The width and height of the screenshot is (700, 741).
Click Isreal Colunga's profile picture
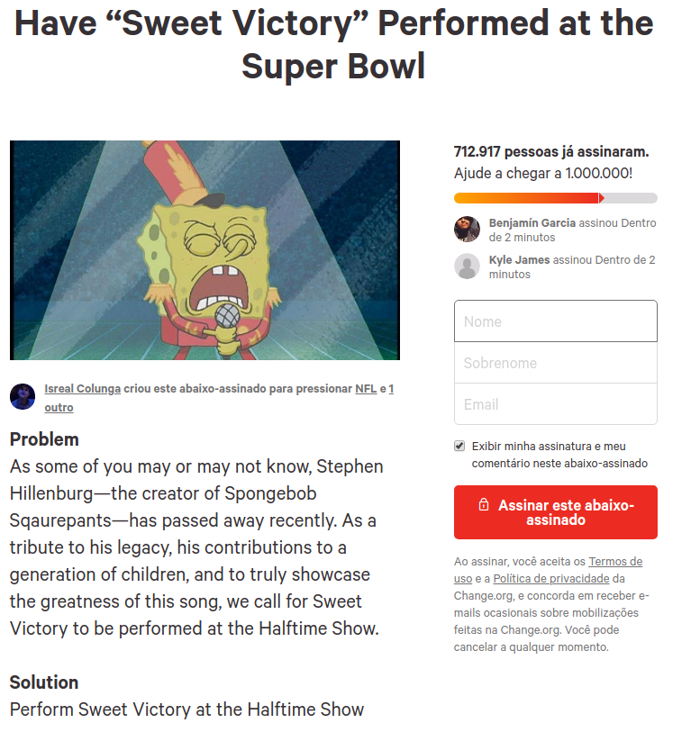(23, 396)
